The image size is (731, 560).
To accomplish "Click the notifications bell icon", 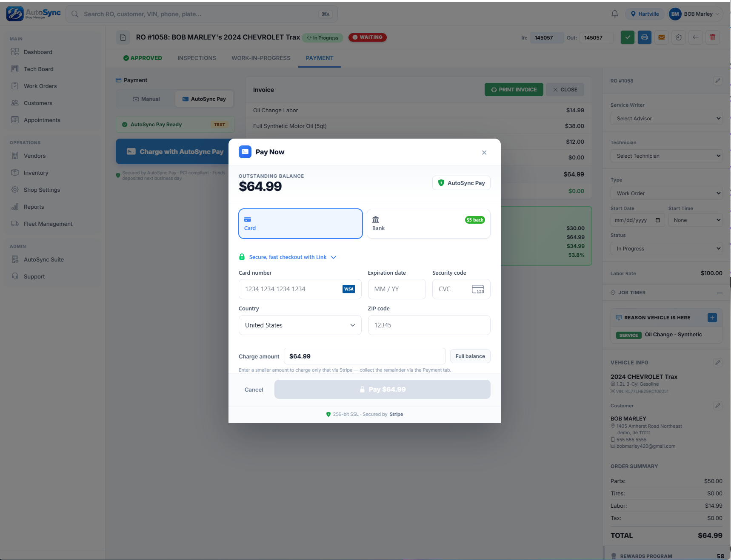I will point(614,14).
